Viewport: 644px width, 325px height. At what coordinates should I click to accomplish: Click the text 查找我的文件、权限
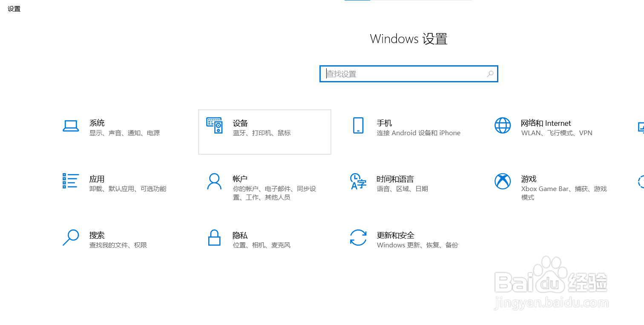[118, 245]
